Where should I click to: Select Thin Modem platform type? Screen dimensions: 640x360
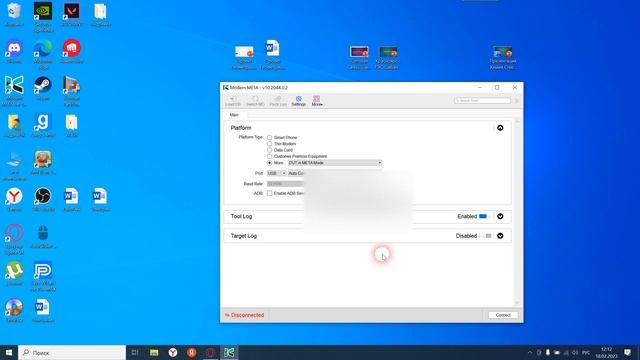coord(269,144)
